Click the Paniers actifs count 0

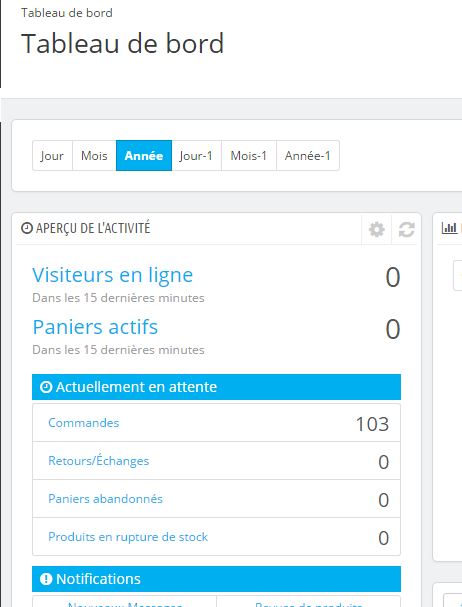393,329
